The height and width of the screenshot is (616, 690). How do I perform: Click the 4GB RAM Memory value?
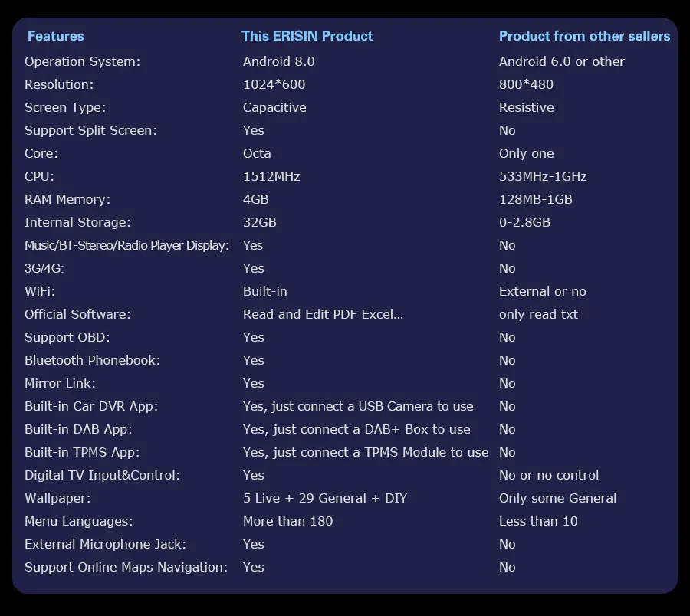coord(255,200)
